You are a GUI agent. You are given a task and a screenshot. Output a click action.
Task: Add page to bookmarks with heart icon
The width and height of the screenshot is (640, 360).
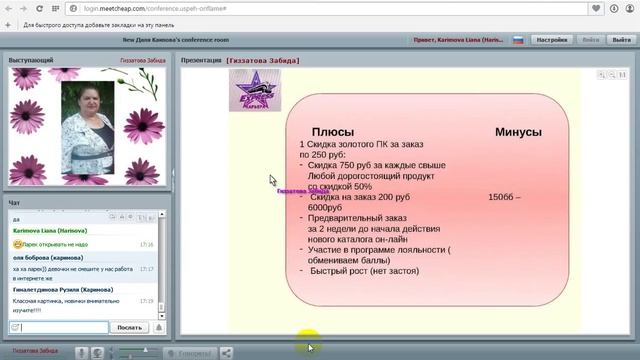[596, 8]
